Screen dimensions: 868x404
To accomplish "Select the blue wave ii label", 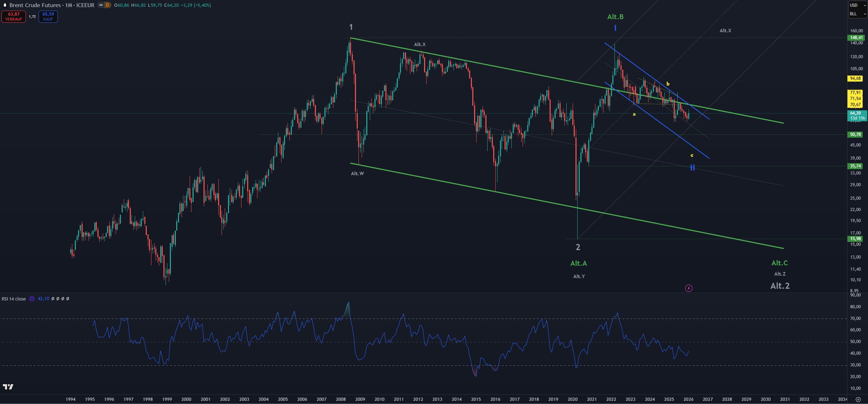I will coord(692,167).
